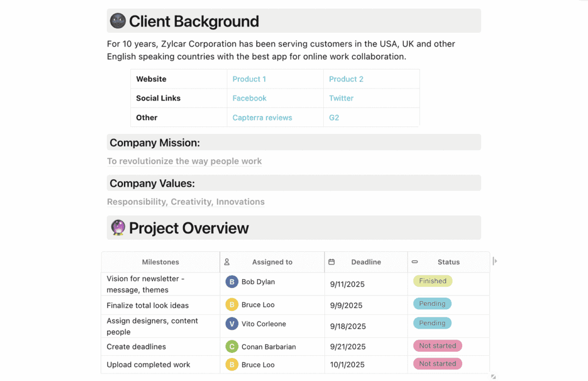Click Bob Dylan's avatar icon
Viewport: 588px width, 381px height.
(x=231, y=282)
